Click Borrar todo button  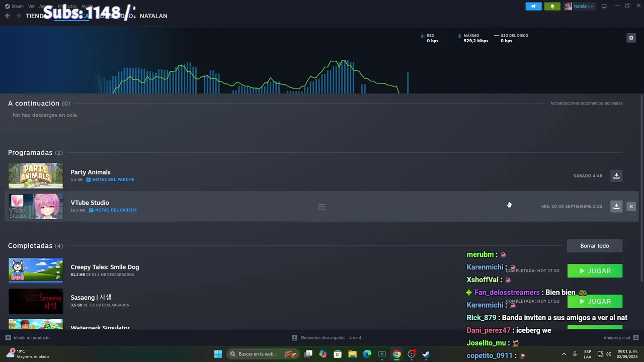(594, 246)
